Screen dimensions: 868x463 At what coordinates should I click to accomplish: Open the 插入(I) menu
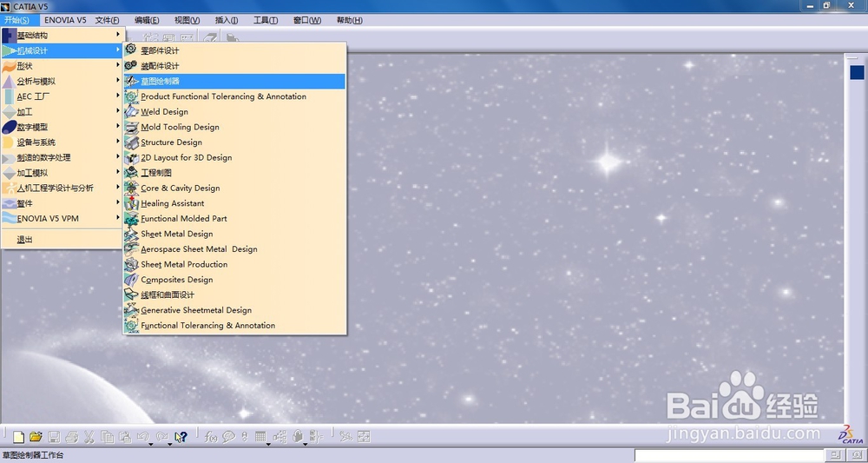coord(227,20)
